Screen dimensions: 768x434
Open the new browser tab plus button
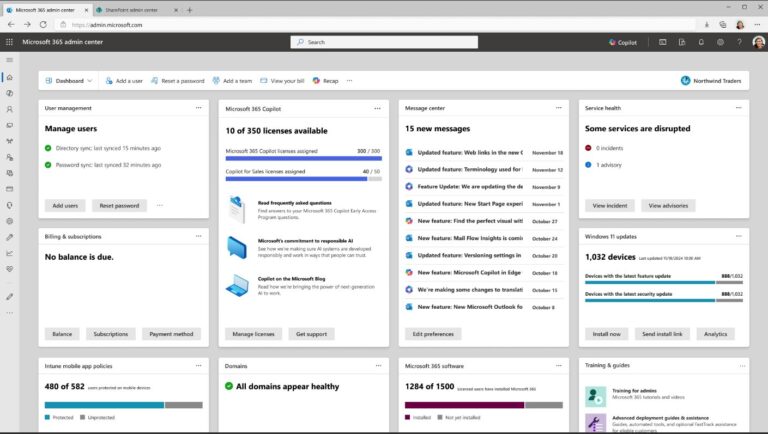(190, 10)
